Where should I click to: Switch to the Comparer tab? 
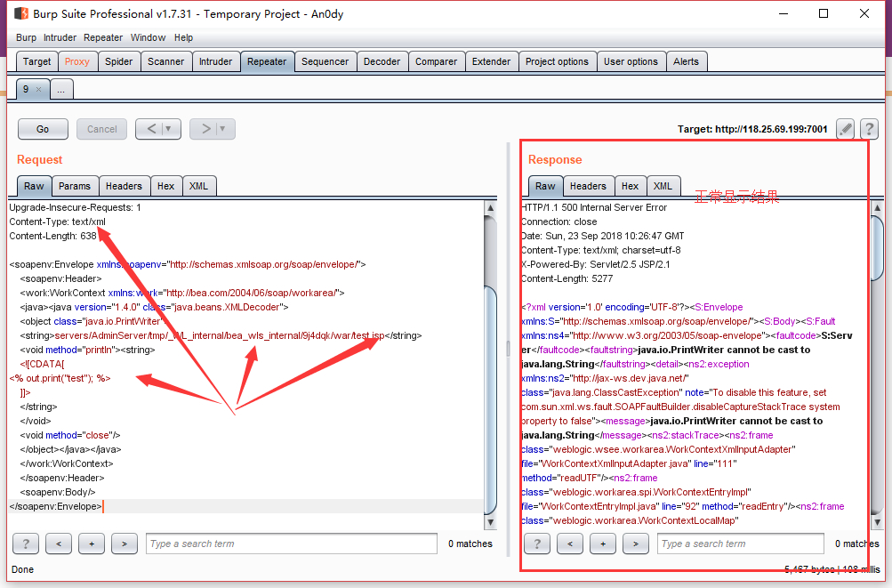click(437, 61)
